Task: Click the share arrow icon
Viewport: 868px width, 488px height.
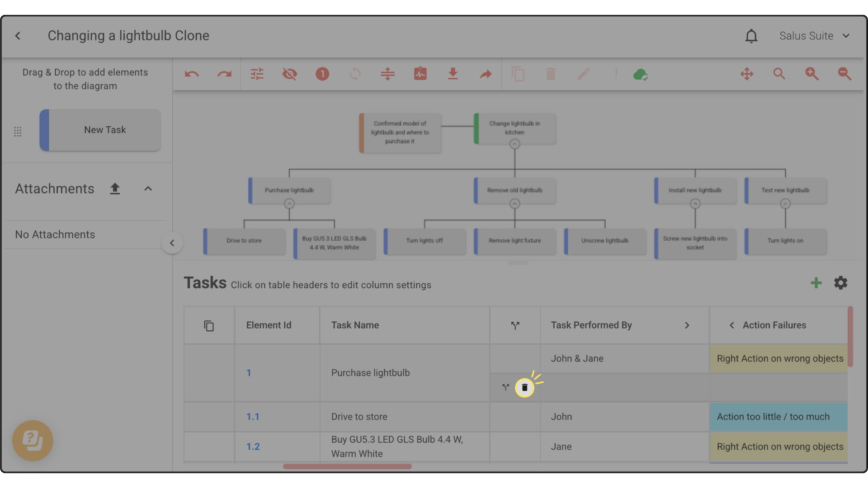Action: 485,74
